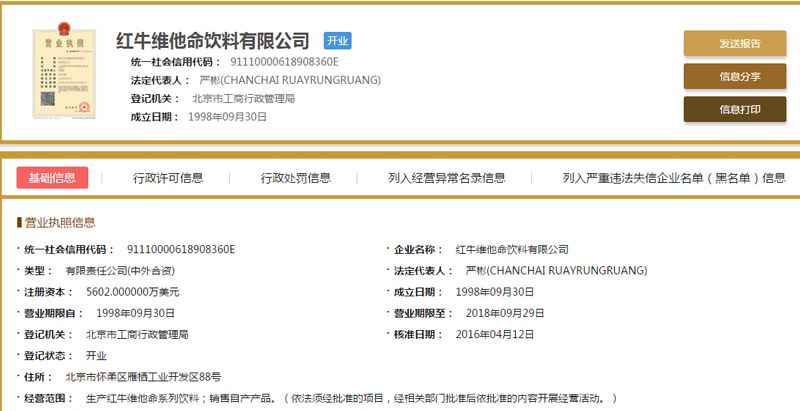Click the 发送报告 button
The width and height of the screenshot is (800, 411).
(x=735, y=43)
